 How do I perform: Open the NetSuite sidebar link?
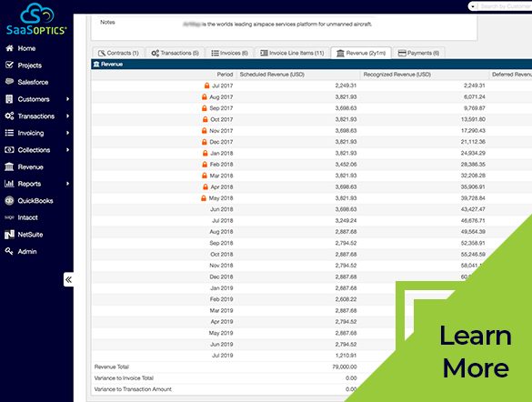pos(30,235)
